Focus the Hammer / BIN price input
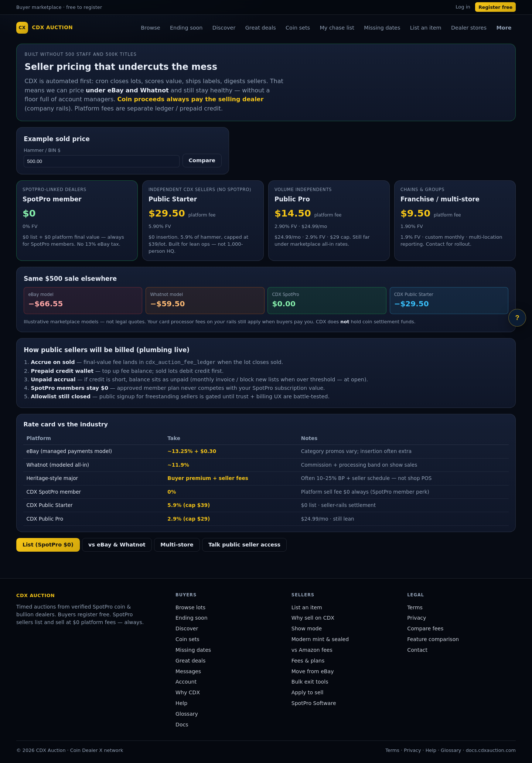 (102, 161)
